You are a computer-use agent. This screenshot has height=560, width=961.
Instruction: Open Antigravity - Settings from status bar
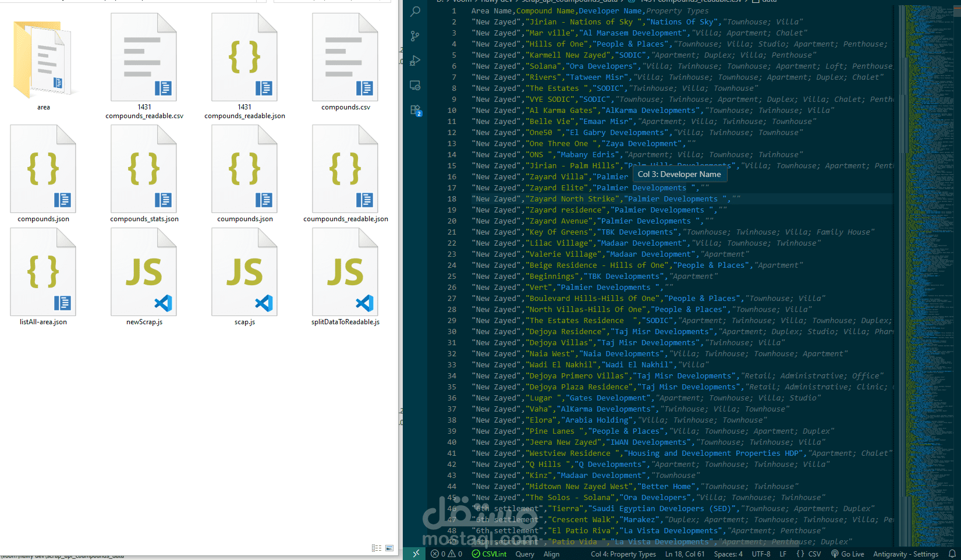(905, 554)
